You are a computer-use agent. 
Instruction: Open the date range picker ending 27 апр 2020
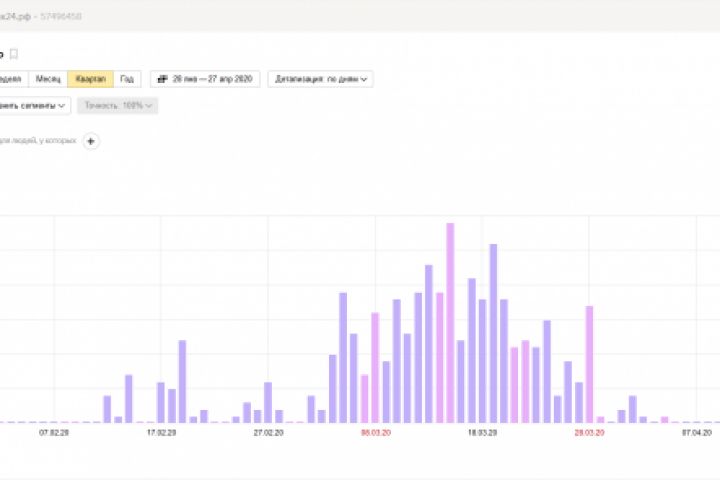click(x=205, y=79)
